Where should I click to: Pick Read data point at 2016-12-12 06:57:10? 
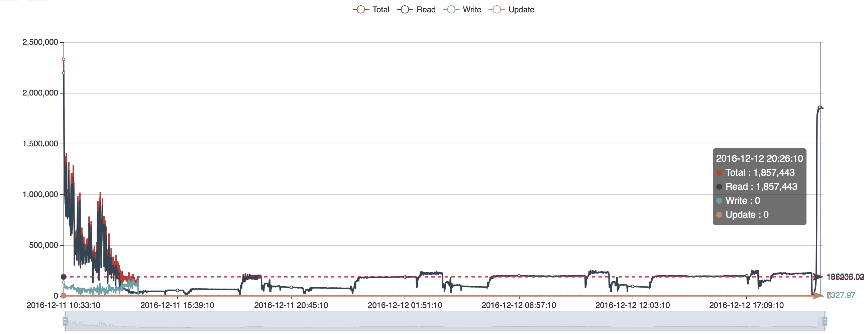pyautogui.click(x=519, y=276)
